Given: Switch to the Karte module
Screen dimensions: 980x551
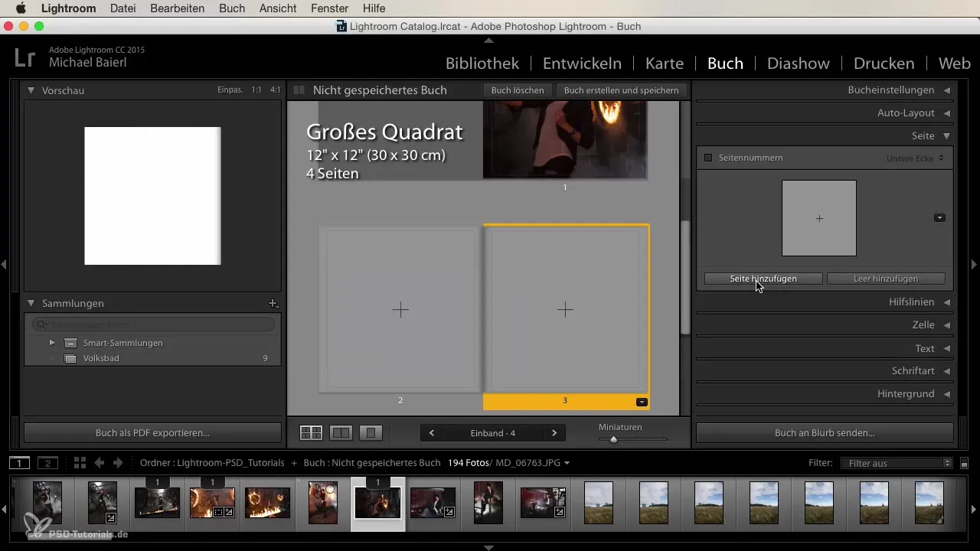Looking at the screenshot, I should [665, 64].
